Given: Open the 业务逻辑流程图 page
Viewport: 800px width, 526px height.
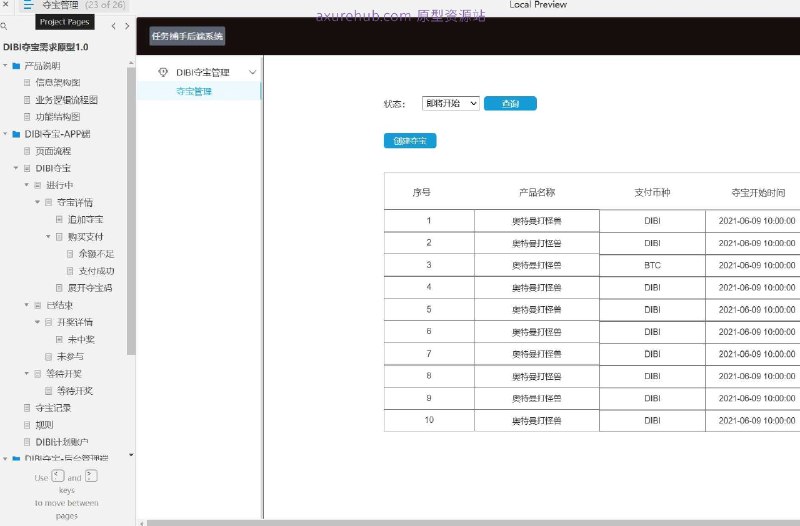Looking at the screenshot, I should 66,100.
